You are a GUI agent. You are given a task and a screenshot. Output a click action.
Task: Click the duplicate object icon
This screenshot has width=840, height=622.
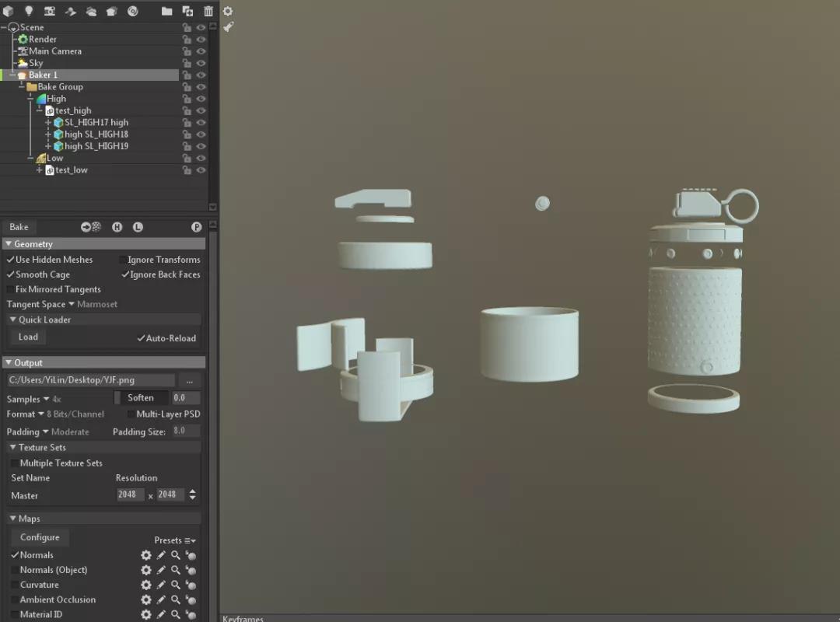[x=187, y=11]
